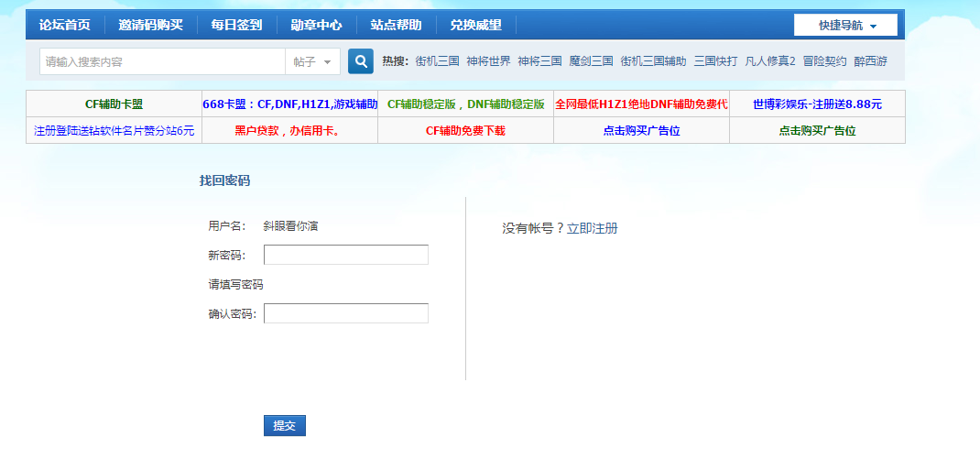This screenshot has height=470, width=980.
Task: Click the red CF辅助免费下载 link
Action: (x=465, y=131)
